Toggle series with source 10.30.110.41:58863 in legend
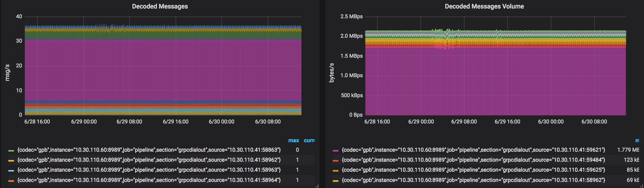644x188 pixels. click(x=149, y=150)
